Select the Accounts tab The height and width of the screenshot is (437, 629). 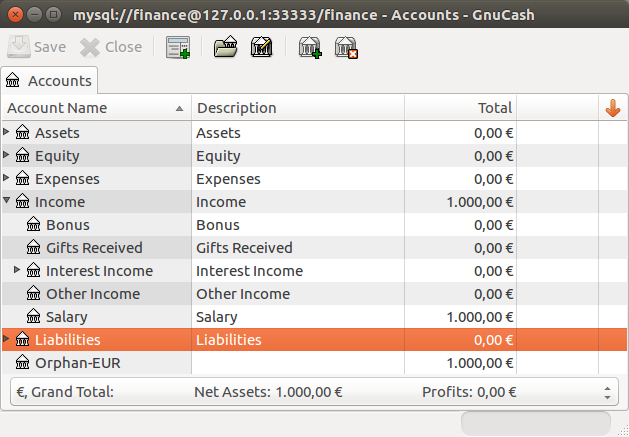49,81
